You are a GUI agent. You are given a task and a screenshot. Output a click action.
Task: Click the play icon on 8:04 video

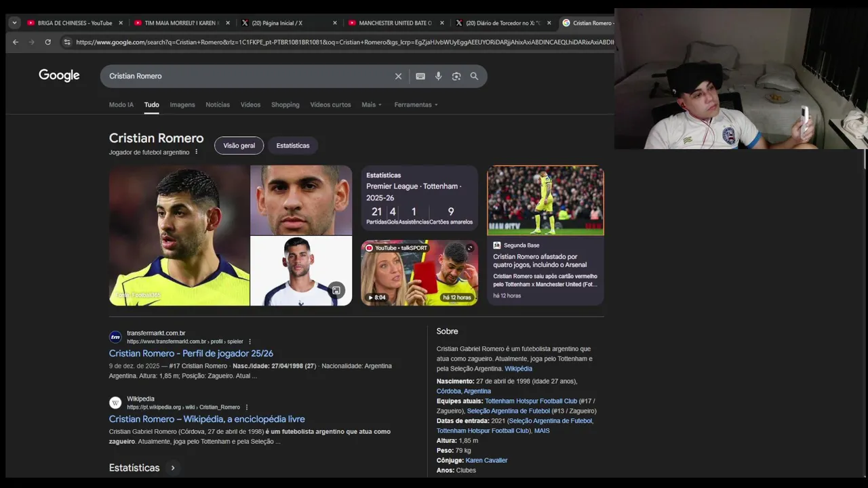(370, 298)
